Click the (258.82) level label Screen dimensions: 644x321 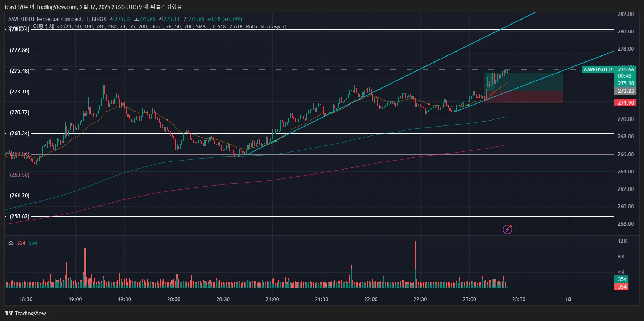pyautogui.click(x=20, y=216)
